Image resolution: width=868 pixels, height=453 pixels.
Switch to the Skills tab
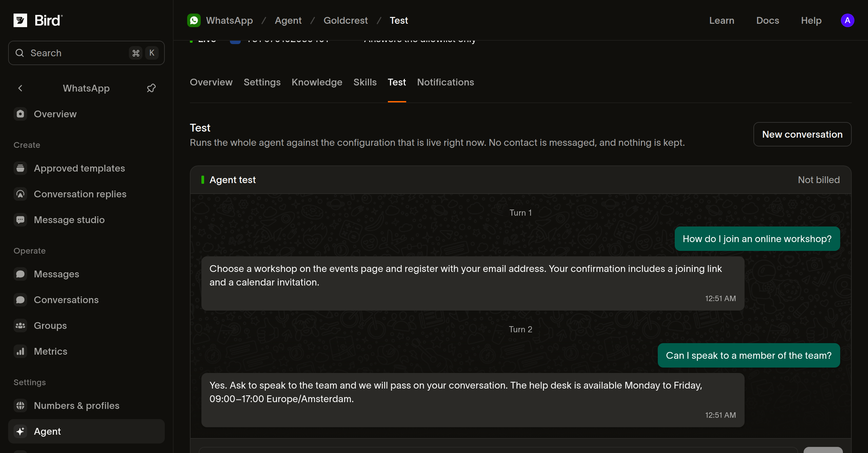pyautogui.click(x=365, y=82)
